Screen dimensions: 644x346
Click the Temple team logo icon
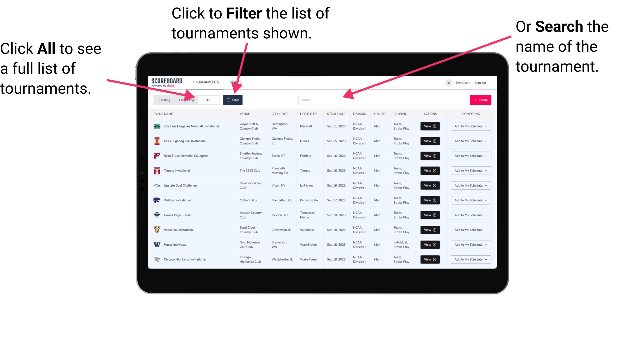pos(156,171)
